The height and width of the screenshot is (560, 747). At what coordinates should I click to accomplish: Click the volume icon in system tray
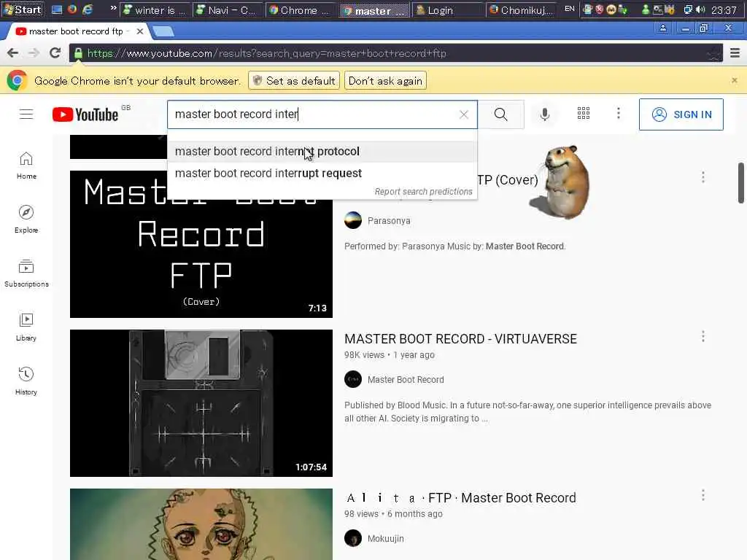700,9
